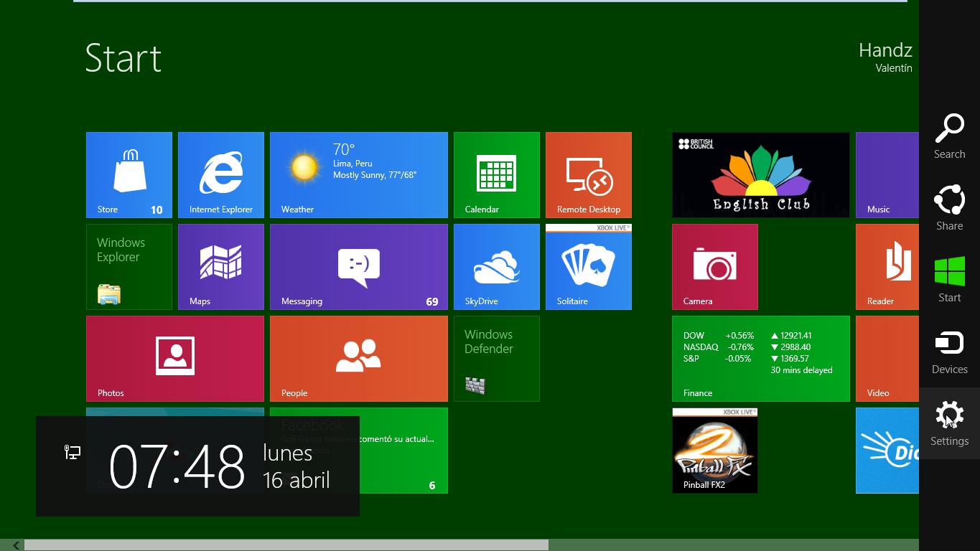The width and height of the screenshot is (980, 551).
Task: Click the Search charm
Action: pyautogui.click(x=949, y=136)
